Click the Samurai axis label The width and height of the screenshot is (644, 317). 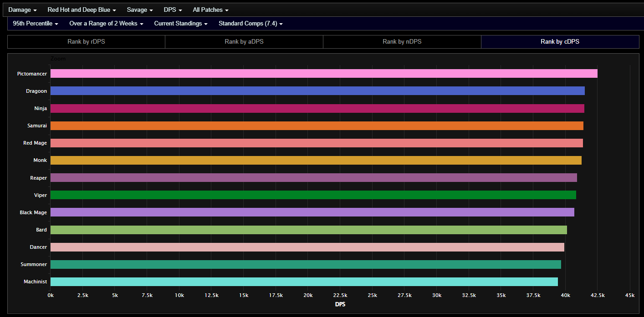(37, 126)
